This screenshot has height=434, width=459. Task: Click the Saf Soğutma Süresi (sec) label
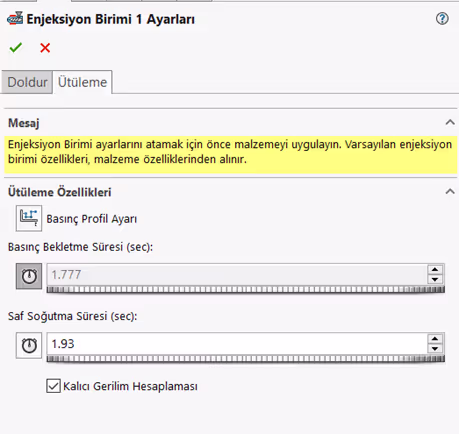point(72,316)
